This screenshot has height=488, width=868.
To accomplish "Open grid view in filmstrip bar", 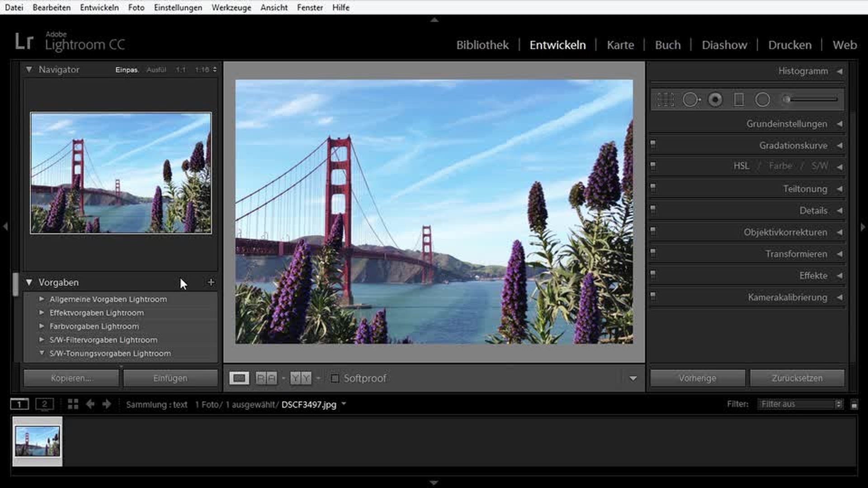I will 73,404.
